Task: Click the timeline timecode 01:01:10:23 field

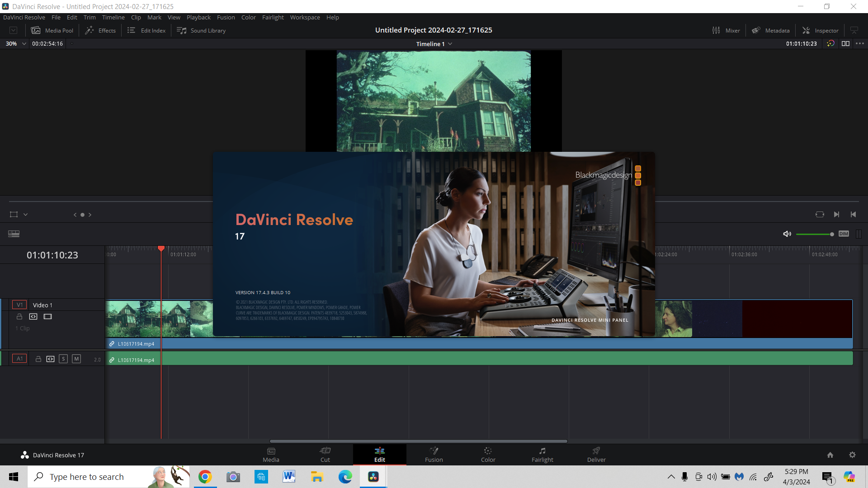Action: click(x=52, y=255)
